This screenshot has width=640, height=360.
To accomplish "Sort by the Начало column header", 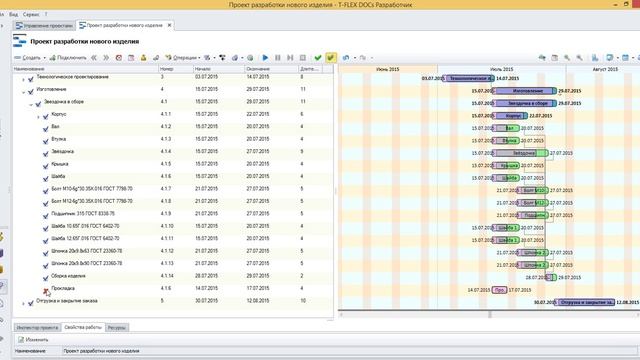I will click(x=219, y=69).
